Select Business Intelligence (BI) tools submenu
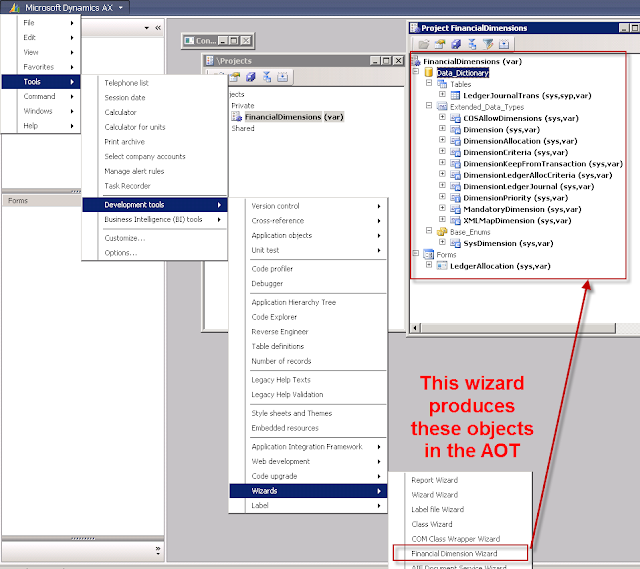The width and height of the screenshot is (640, 569). click(155, 220)
